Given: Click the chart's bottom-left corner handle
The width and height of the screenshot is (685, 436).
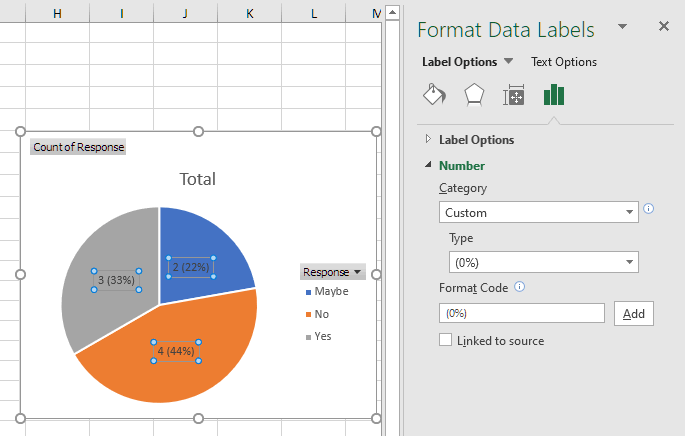Looking at the screenshot, I should coord(20,419).
